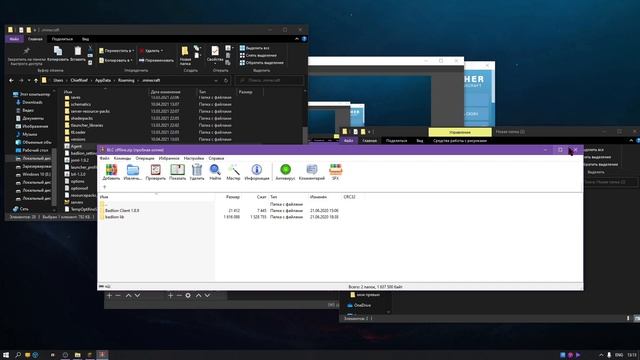Open WinRAR's Команды menu
The width and height of the screenshot is (640, 360).
[x=122, y=158]
